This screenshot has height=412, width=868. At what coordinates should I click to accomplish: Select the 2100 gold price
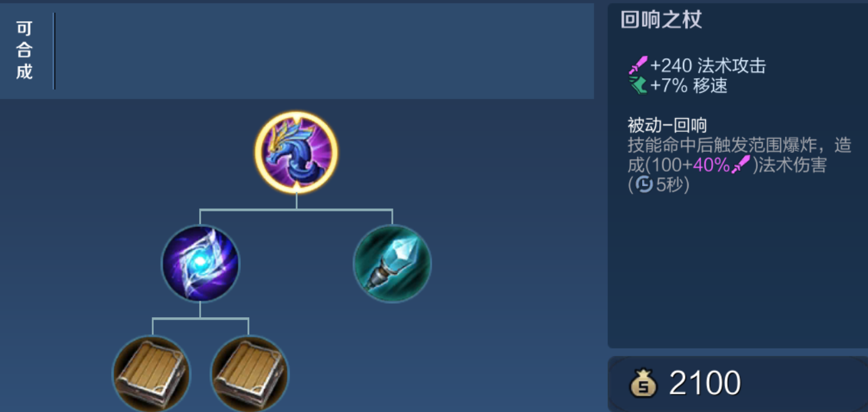point(705,383)
